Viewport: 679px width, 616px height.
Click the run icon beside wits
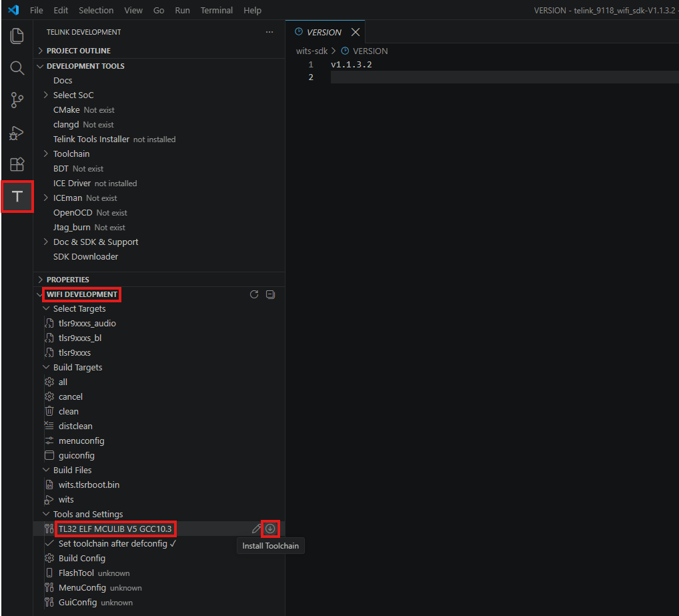[x=49, y=500]
